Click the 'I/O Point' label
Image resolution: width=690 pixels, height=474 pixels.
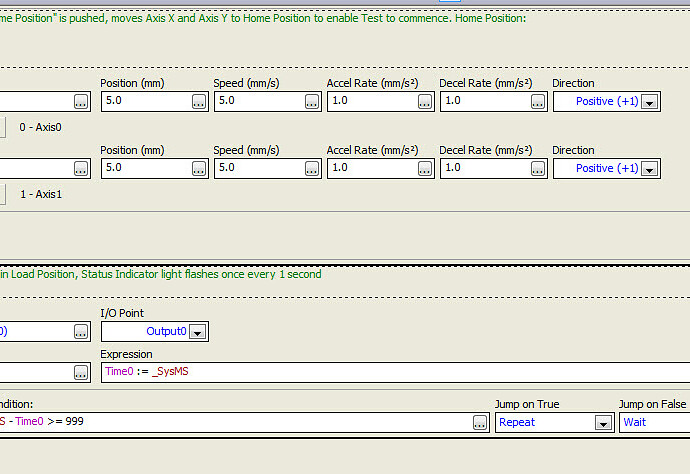(122, 313)
